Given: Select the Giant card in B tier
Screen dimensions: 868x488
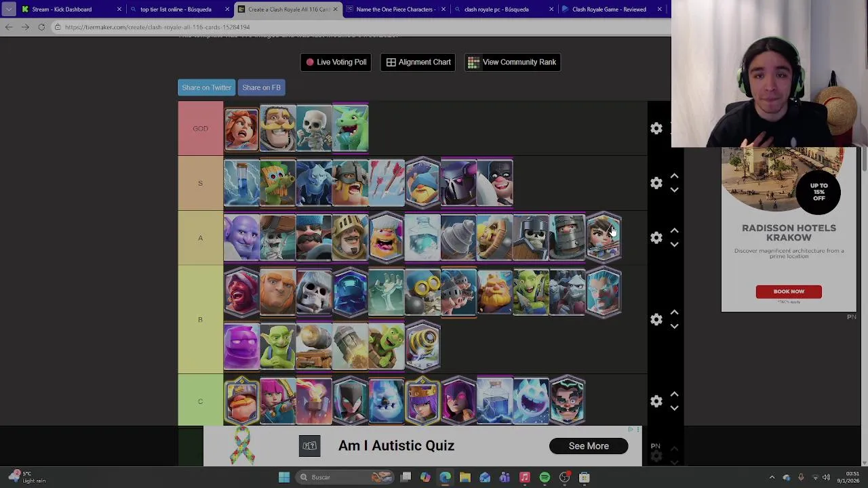Looking at the screenshot, I should click(277, 292).
